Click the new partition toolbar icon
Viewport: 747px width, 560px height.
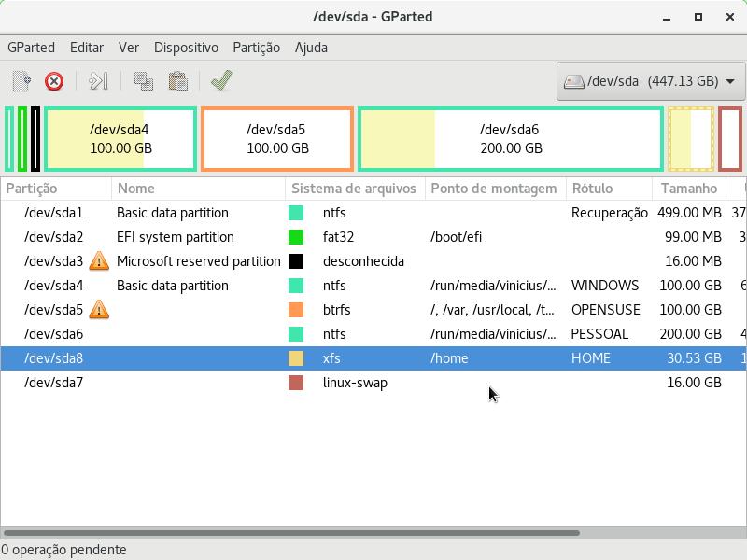[x=21, y=81]
